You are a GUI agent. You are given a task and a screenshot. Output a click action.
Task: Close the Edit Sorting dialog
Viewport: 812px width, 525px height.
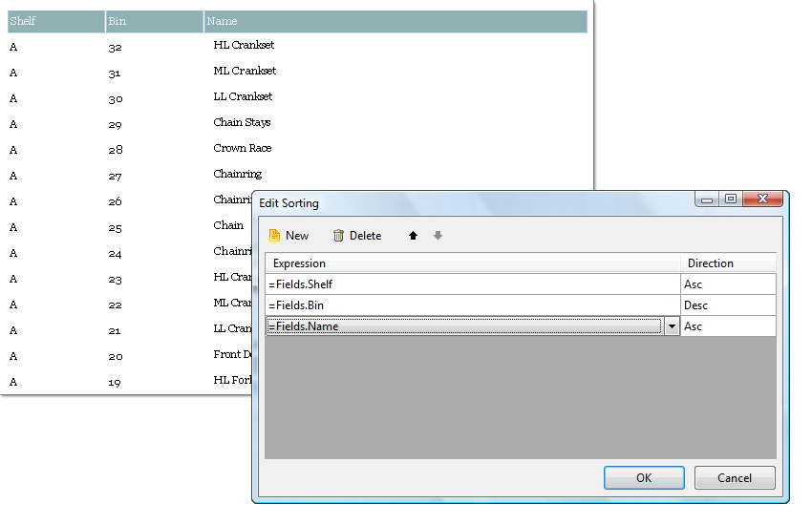(762, 199)
